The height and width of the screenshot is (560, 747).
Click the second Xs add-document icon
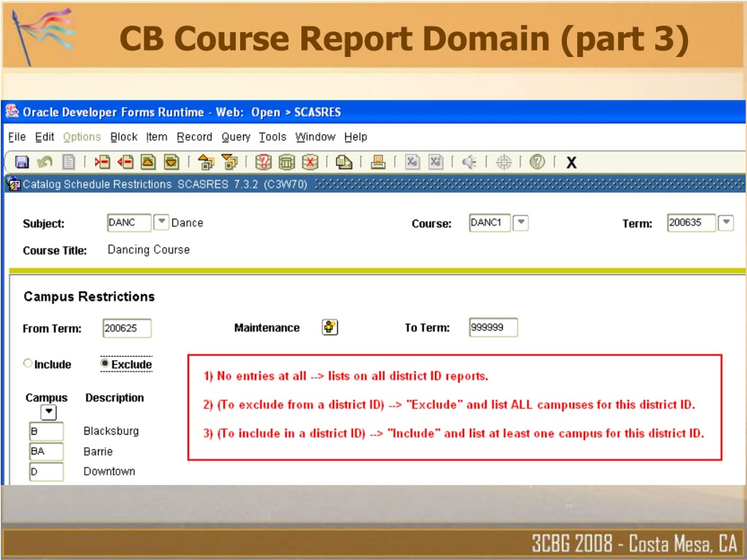click(x=436, y=162)
